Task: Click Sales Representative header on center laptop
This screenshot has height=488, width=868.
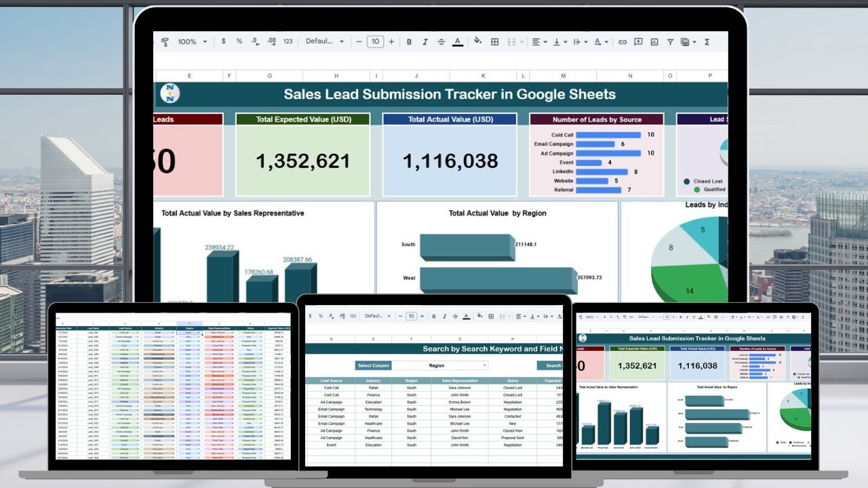Action: 459,381
